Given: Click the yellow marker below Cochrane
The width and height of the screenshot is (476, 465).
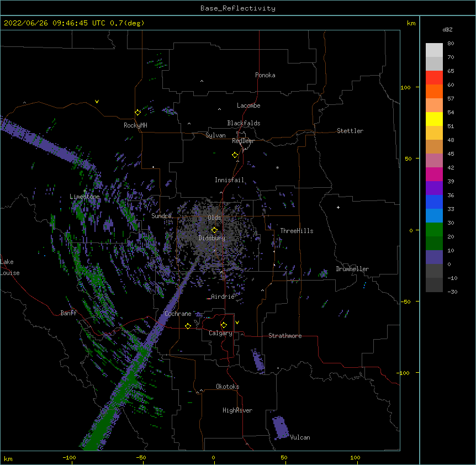Looking at the screenshot, I should coord(188,326).
